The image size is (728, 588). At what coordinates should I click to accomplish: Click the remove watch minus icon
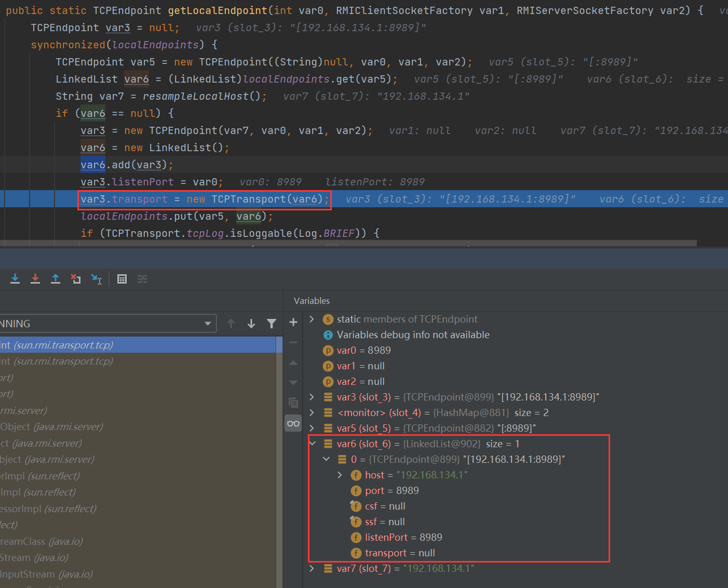[293, 342]
